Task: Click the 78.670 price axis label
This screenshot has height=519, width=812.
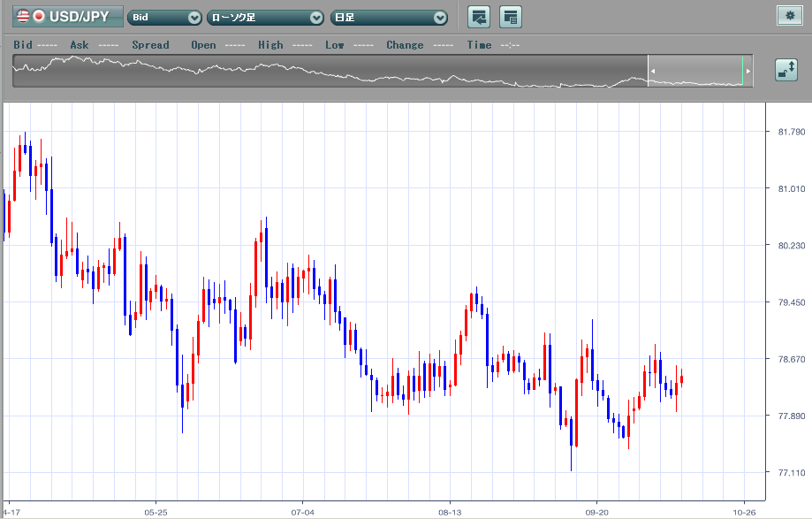Action: (792, 359)
